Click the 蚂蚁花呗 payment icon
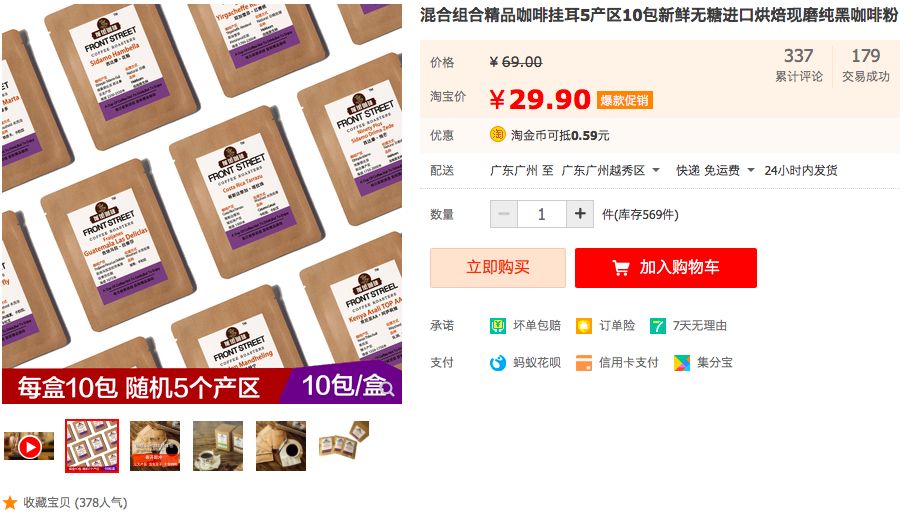Image resolution: width=908 pixels, height=516 pixels. click(497, 363)
